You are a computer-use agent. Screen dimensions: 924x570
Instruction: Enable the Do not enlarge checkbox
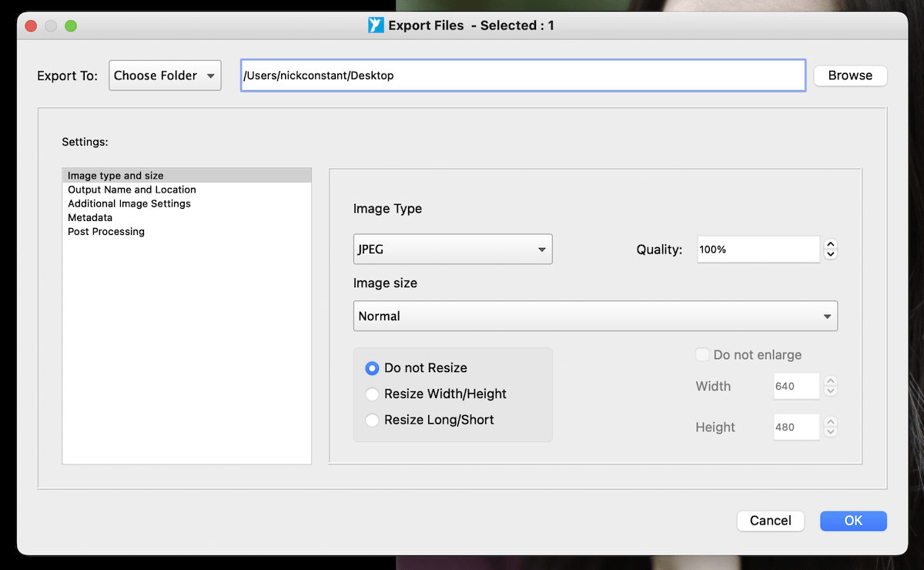(x=701, y=354)
